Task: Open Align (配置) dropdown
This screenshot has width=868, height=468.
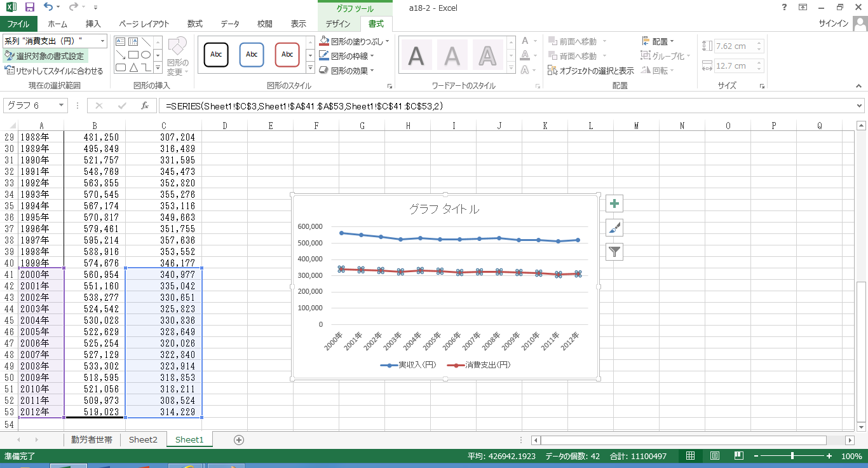Action: click(x=658, y=41)
